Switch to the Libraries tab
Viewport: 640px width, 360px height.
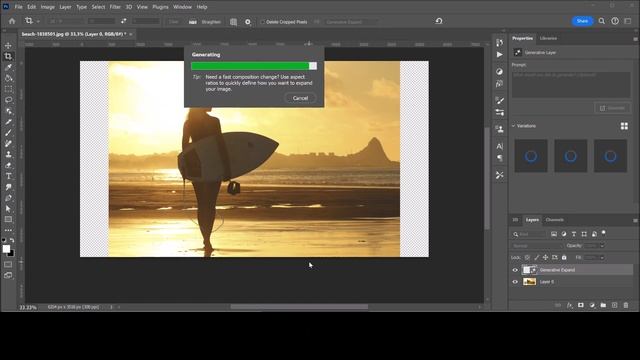(548, 38)
